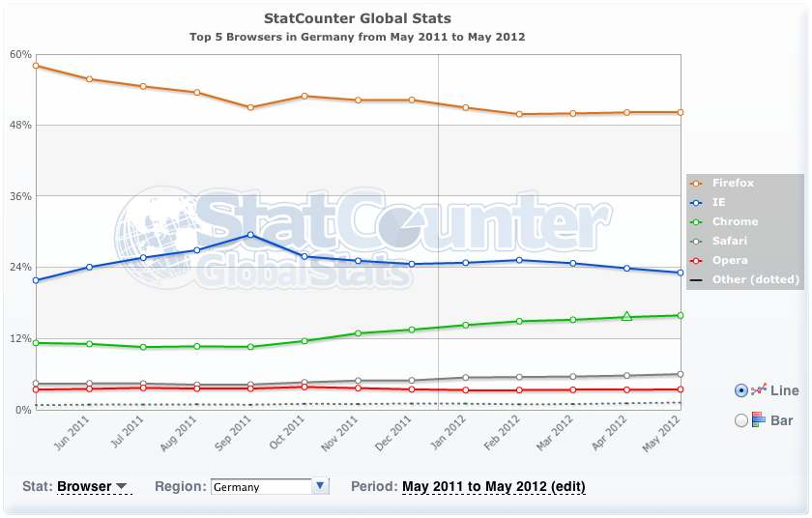Edit the period May 2011 to May 2012
This screenshot has width=812, height=518.
click(x=494, y=486)
